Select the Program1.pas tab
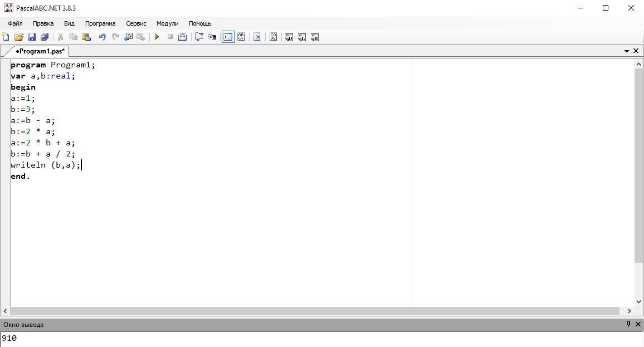 [x=40, y=51]
